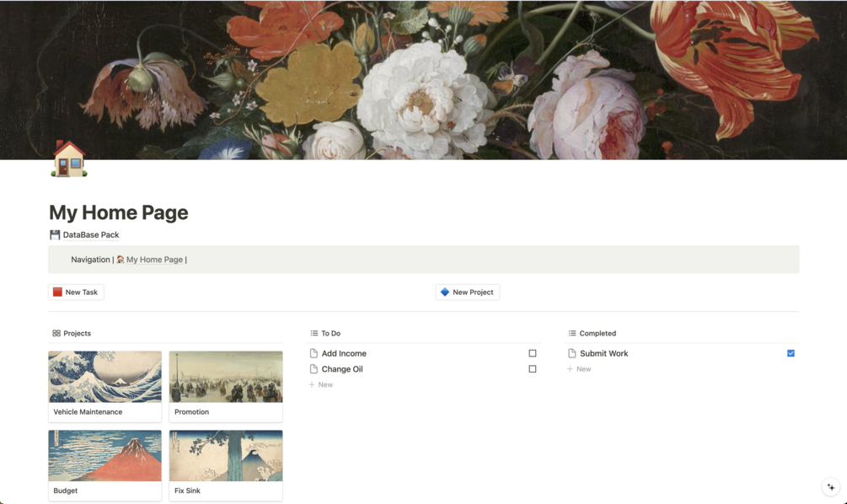
Task: Open the Submit Work task
Action: 604,353
